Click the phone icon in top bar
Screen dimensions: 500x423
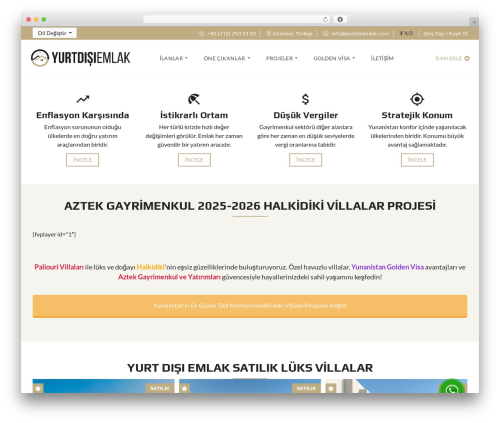(201, 34)
